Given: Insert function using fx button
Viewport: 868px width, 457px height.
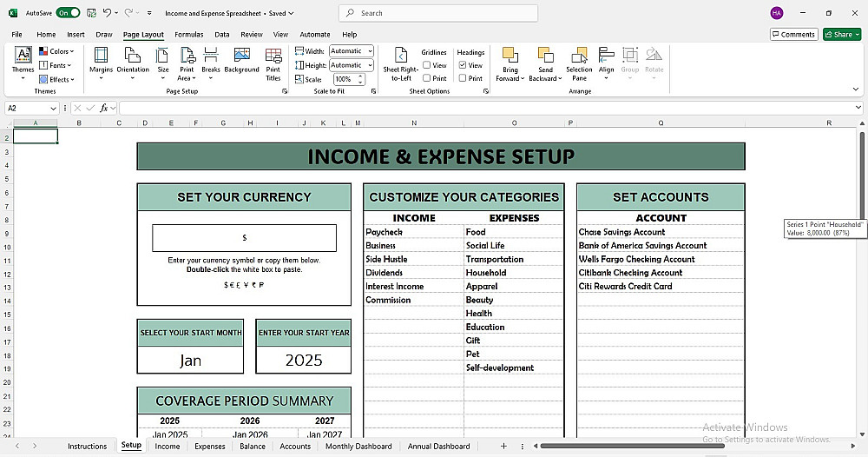Looking at the screenshot, I should (x=103, y=108).
